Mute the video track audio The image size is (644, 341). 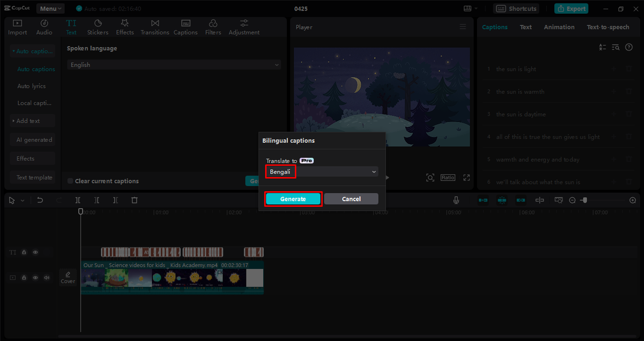click(x=47, y=278)
